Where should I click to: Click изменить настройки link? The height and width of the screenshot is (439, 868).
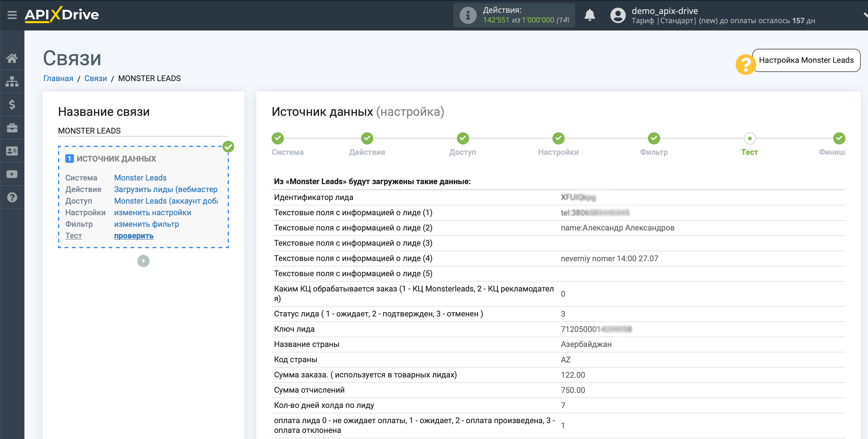[x=152, y=213]
